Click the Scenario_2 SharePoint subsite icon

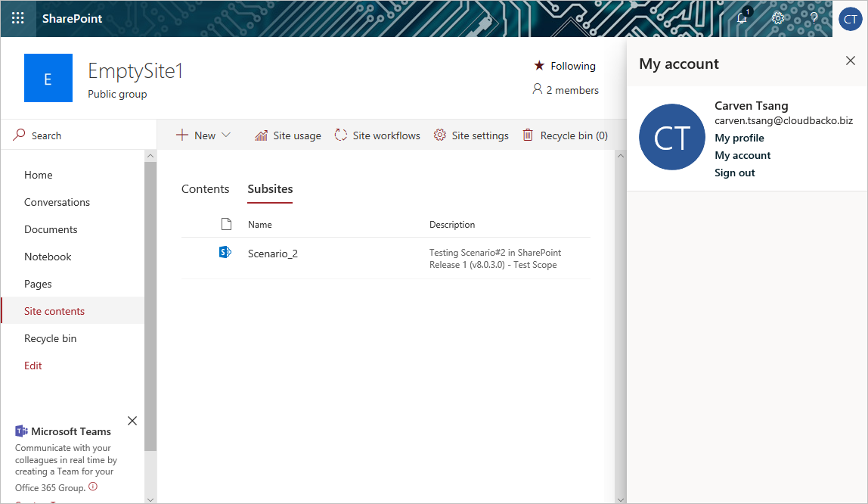click(225, 253)
